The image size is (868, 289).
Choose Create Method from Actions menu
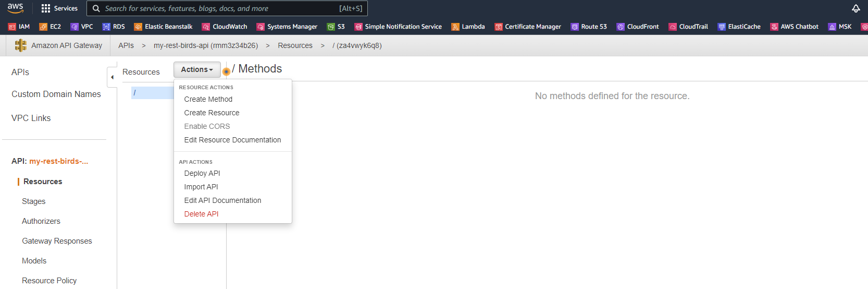[x=208, y=99]
